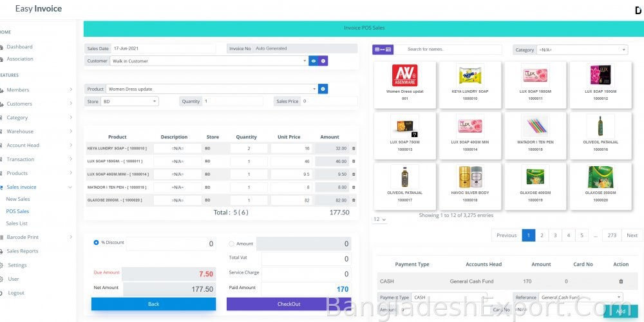Select the Amount discount radio button
Screen dimensions: 644x322
click(x=231, y=244)
